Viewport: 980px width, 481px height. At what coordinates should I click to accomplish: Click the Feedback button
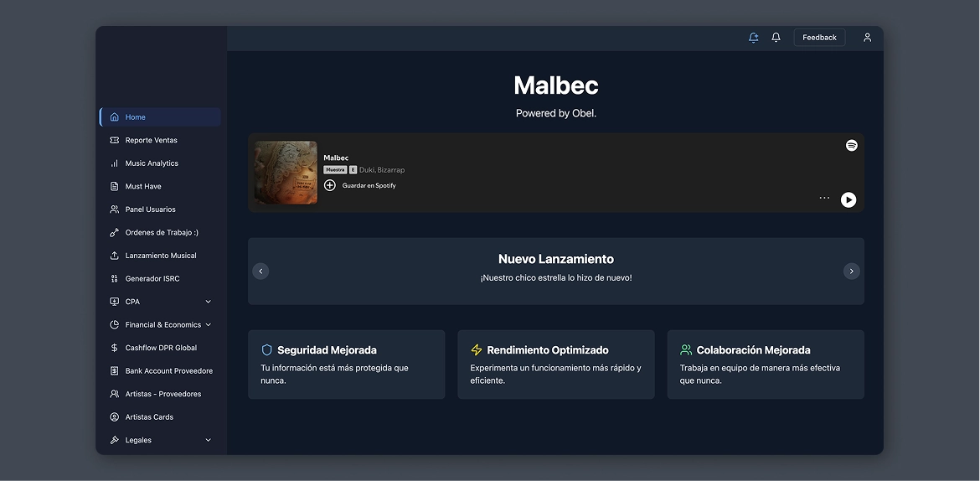point(818,38)
